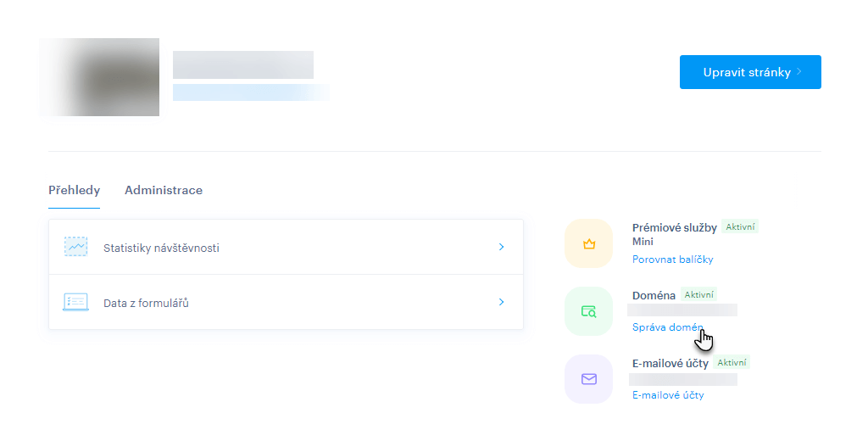Open the blue E-mailové účty link
The width and height of the screenshot is (868, 441).
coord(668,395)
